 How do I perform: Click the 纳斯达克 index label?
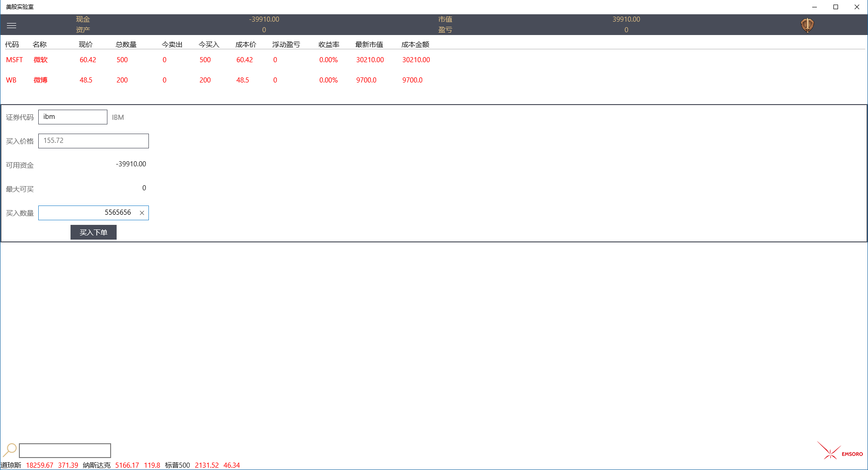click(97, 465)
